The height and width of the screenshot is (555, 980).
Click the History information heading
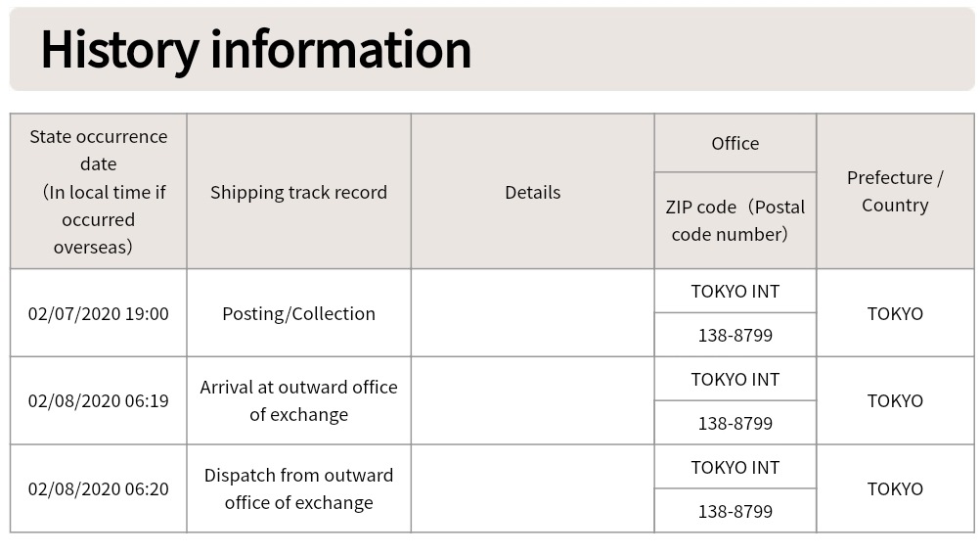(x=255, y=50)
